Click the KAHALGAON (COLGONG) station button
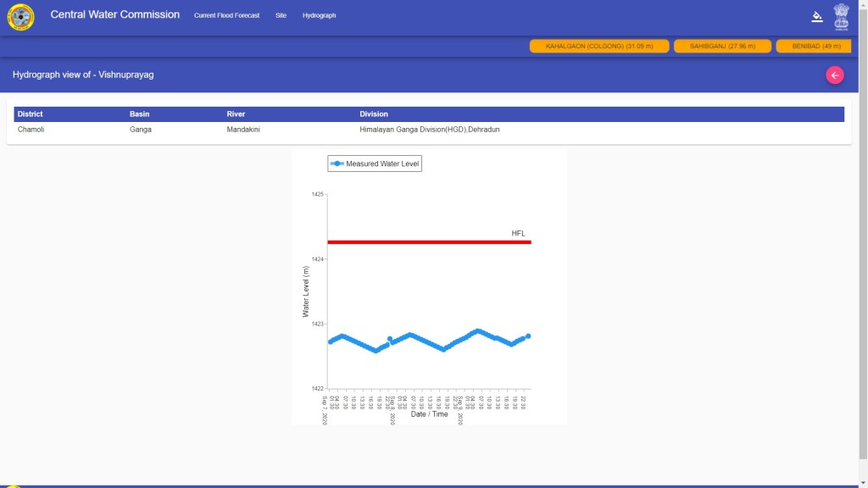 tap(598, 46)
